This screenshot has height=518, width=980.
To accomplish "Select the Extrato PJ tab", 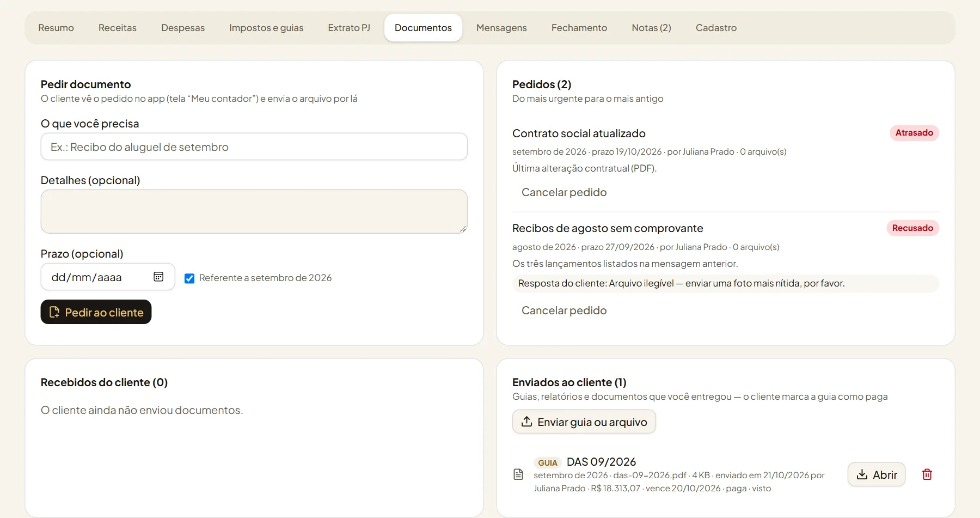I will [x=349, y=28].
